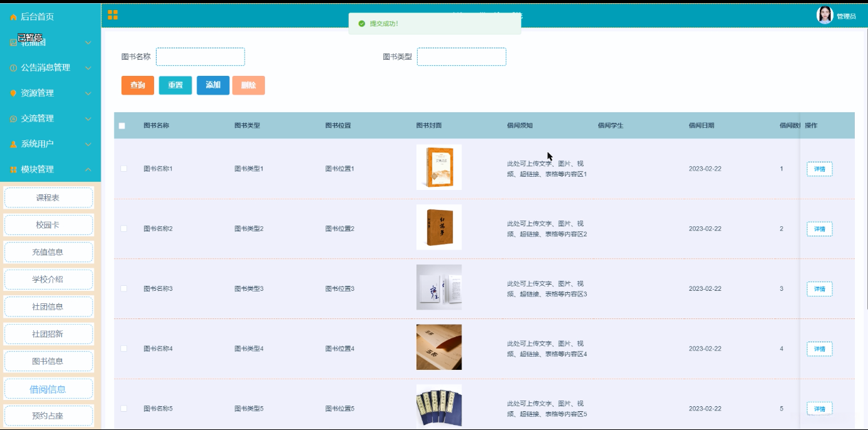The width and height of the screenshot is (868, 430).
Task: Focus the 图书名称 search input field
Action: pyautogui.click(x=200, y=57)
